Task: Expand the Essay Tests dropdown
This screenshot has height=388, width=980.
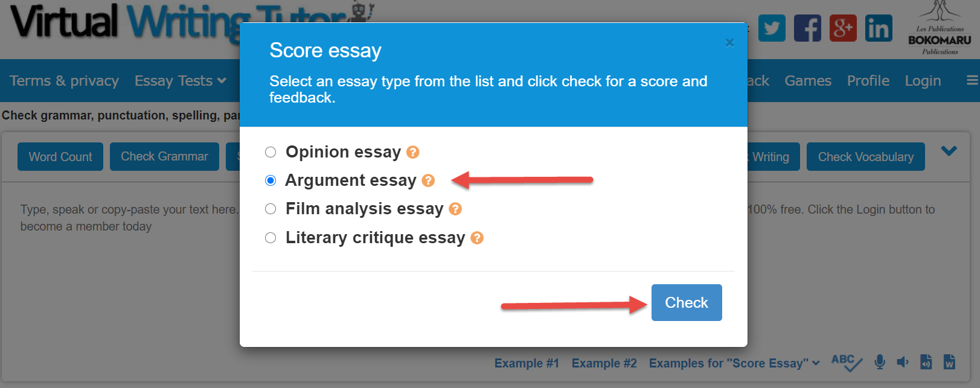Action: coord(179,80)
